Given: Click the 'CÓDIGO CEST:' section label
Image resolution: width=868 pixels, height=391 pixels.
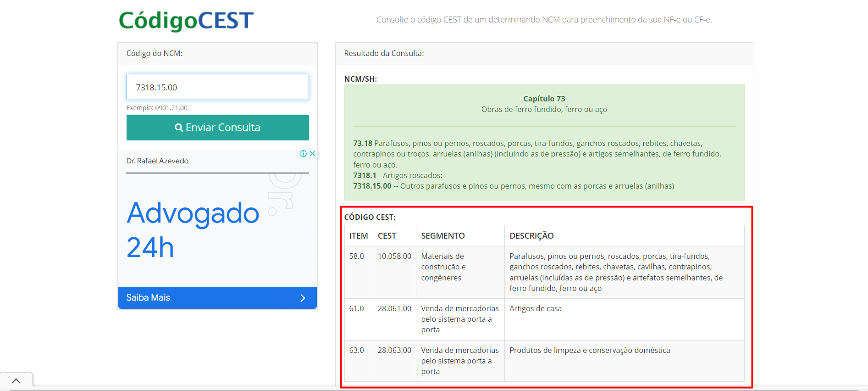Looking at the screenshot, I should click(x=370, y=217).
